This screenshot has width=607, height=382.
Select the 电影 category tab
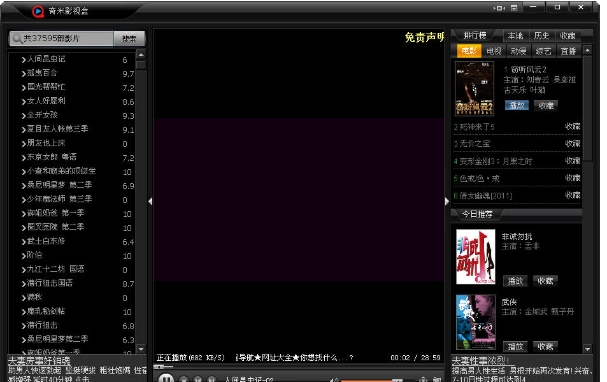[469, 51]
